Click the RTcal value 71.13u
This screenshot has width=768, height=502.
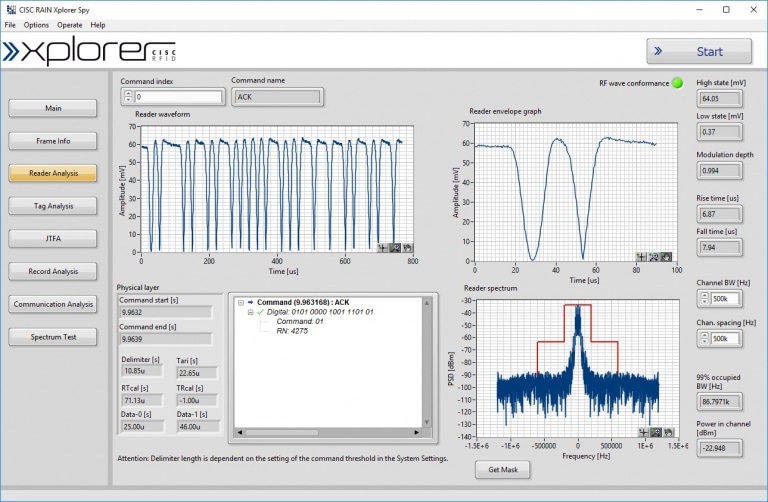click(142, 401)
